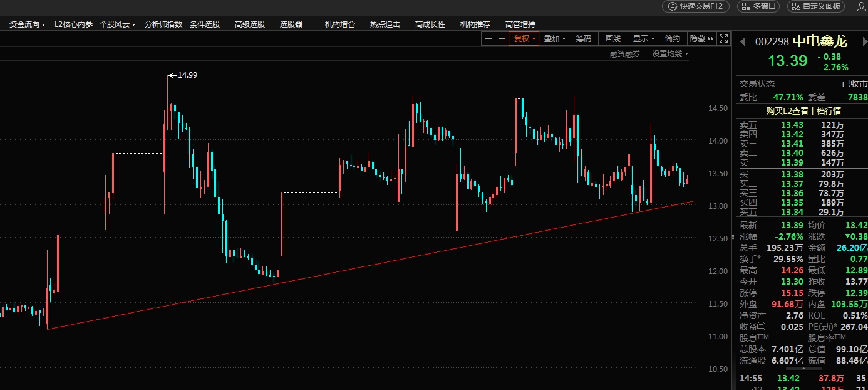Zoom in chart with plus icon
This screenshot has width=868, height=390.
(x=488, y=39)
